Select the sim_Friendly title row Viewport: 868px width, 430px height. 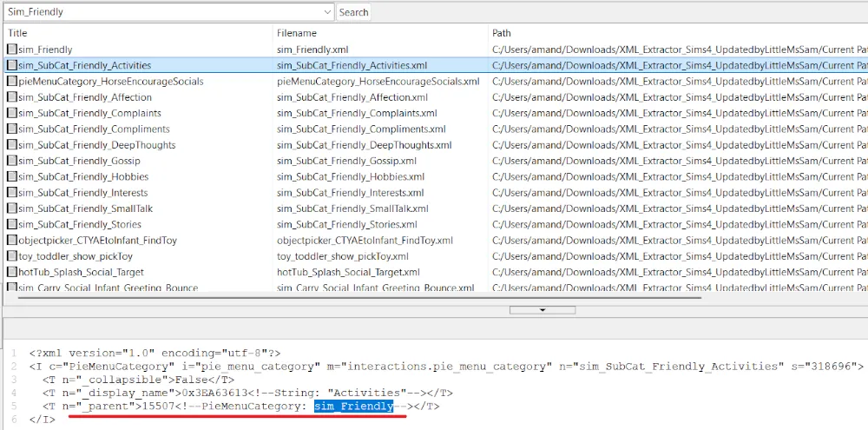(x=45, y=50)
